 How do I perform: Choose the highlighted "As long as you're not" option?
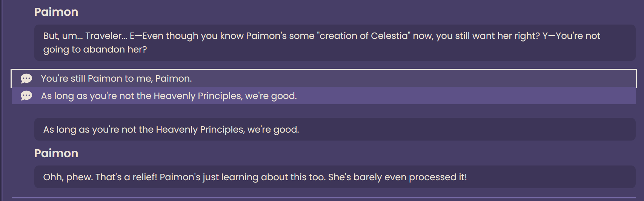click(323, 96)
